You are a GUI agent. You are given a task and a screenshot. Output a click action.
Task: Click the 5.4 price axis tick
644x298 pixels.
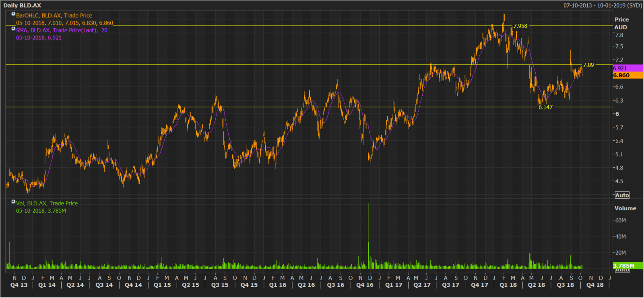point(619,141)
